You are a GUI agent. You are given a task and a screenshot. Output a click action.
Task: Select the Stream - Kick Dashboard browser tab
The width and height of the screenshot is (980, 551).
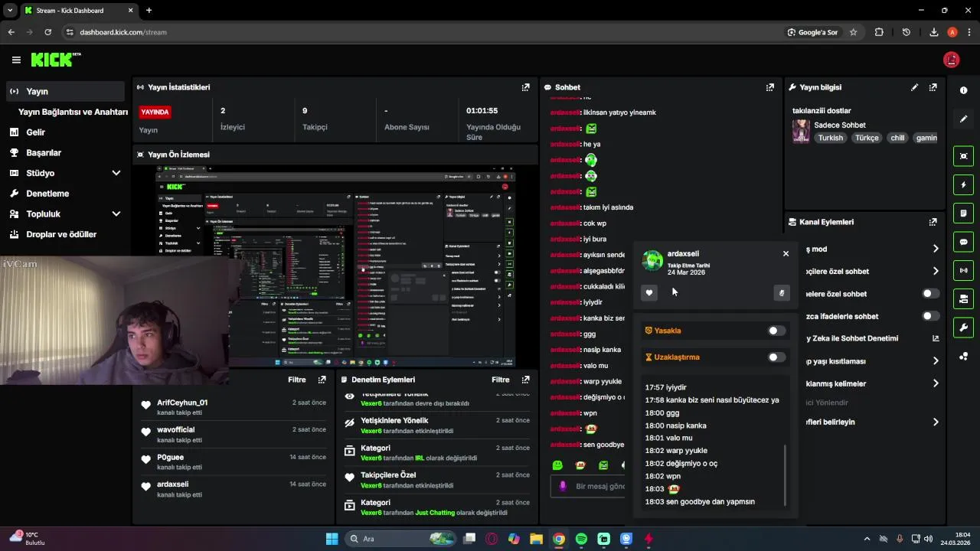coord(78,11)
